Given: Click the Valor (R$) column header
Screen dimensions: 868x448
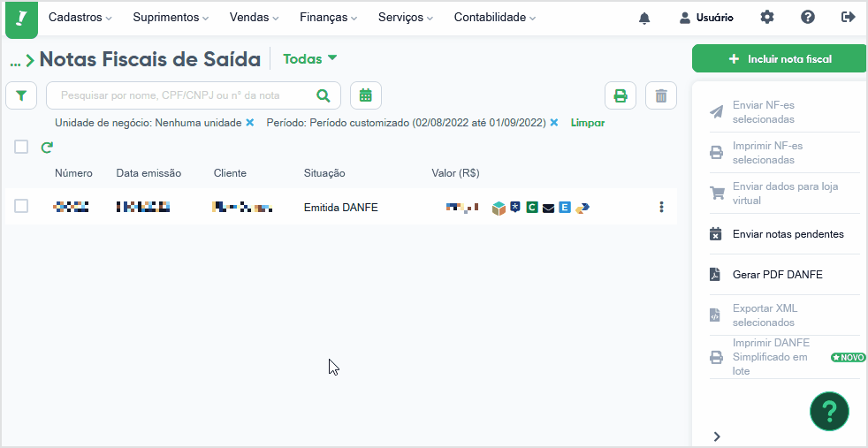Looking at the screenshot, I should [455, 173].
